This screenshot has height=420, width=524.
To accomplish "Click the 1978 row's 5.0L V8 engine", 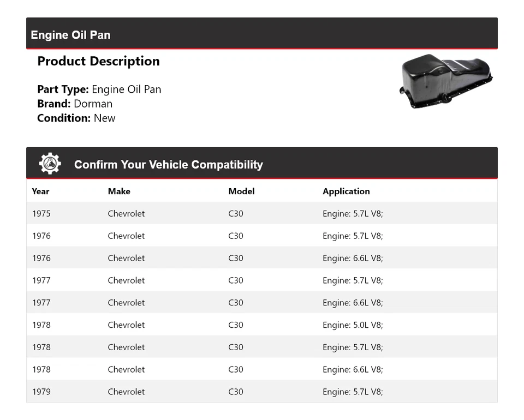I will 353,325.
